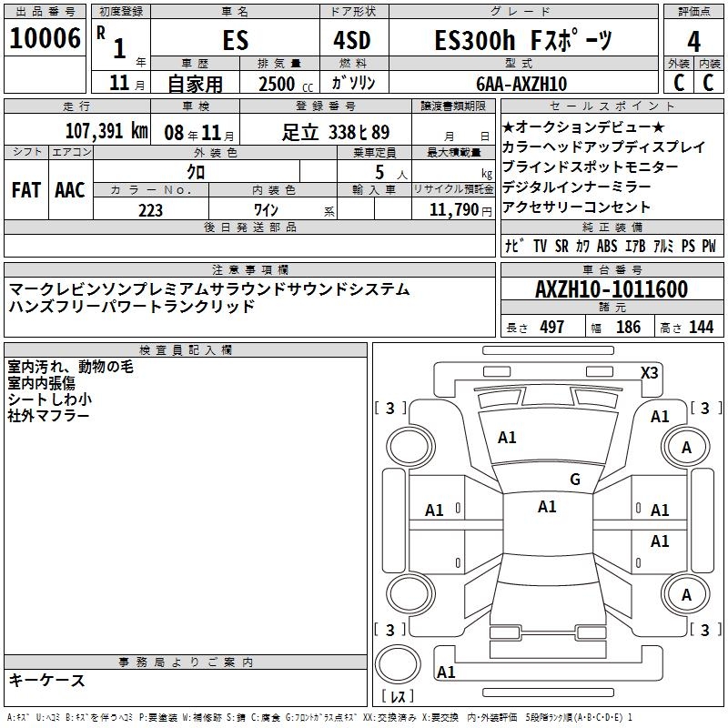Image resolution: width=728 pixels, height=728 pixels.
Task: Select the grade ES300h Fスポーツ field
Action: pyautogui.click(x=523, y=40)
